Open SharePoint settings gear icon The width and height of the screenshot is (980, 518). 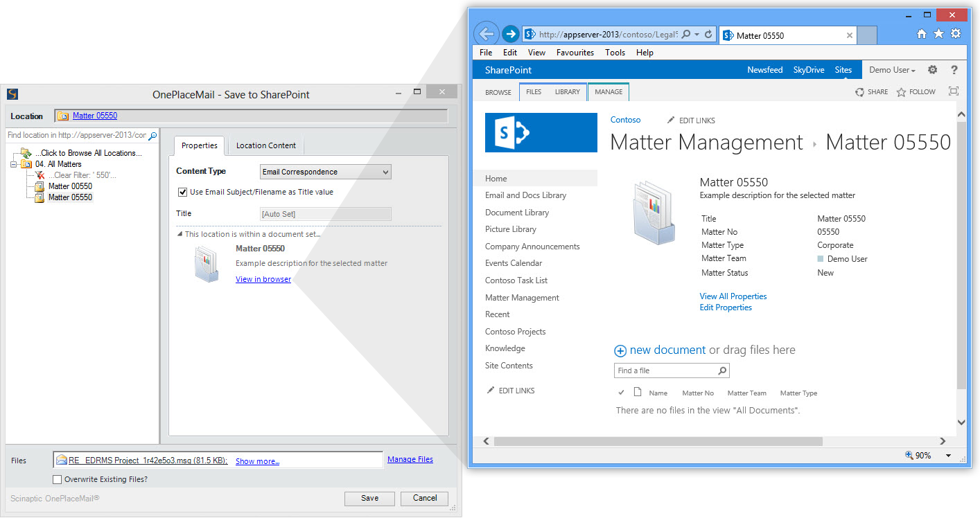click(x=933, y=70)
